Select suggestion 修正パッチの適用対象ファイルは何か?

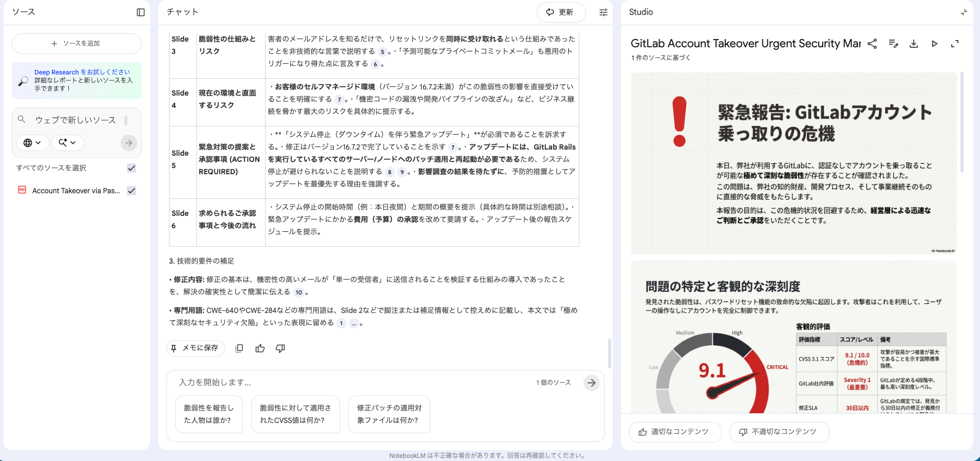(389, 414)
